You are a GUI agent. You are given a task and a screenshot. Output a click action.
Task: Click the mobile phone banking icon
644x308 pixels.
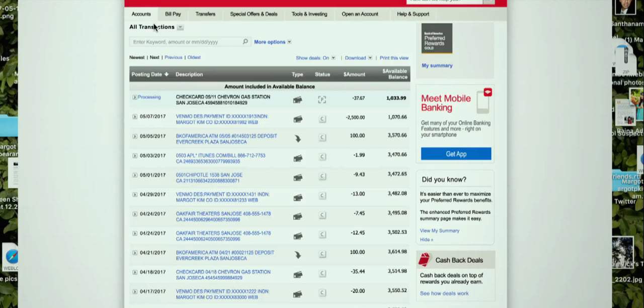tap(484, 101)
